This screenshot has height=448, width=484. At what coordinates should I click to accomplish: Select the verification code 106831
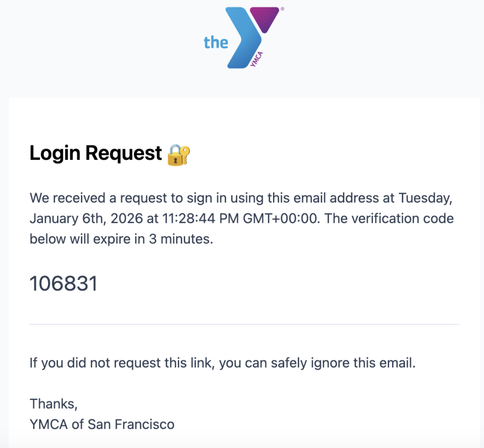coord(63,283)
